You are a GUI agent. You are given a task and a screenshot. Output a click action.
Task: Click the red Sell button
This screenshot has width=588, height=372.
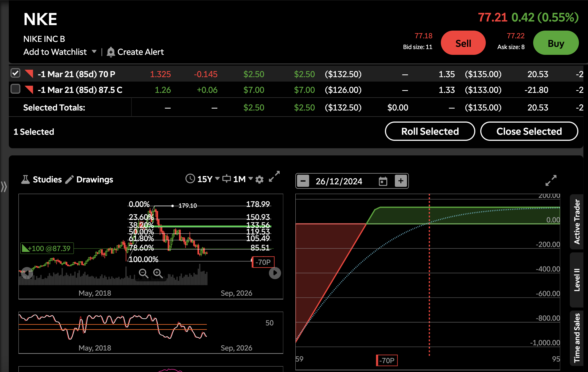(463, 43)
